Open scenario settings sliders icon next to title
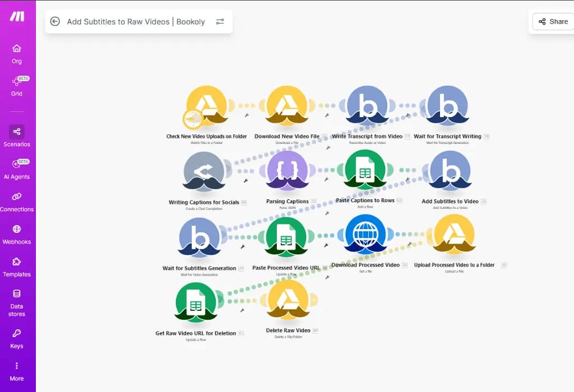Image resolution: width=574 pixels, height=392 pixels. tap(220, 22)
